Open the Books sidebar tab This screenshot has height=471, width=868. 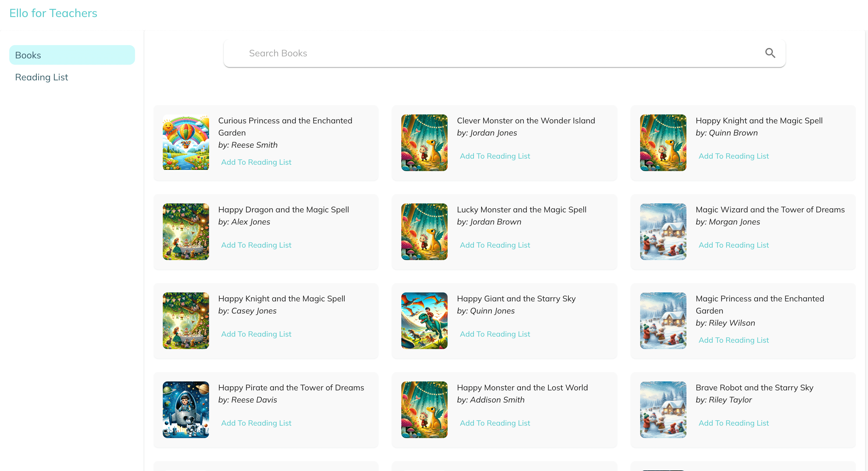tap(72, 55)
